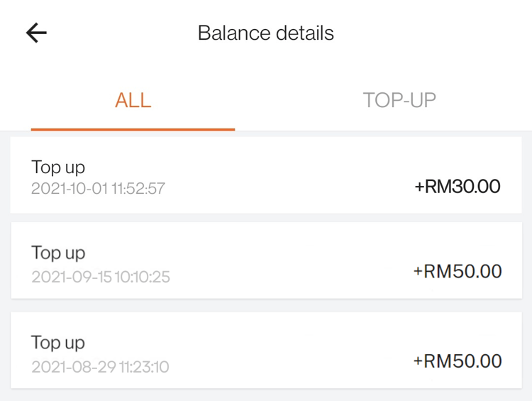Select the ALL tab
Image resolution: width=532 pixels, height=401 pixels.
coord(133,100)
